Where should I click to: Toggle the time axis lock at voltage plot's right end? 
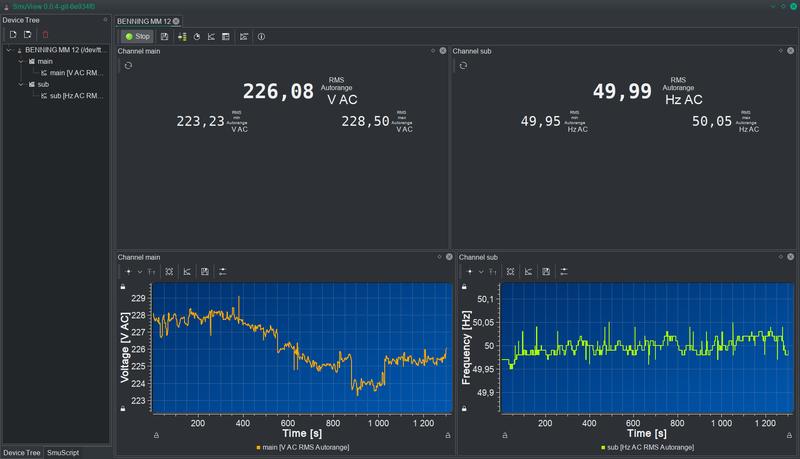pos(446,435)
